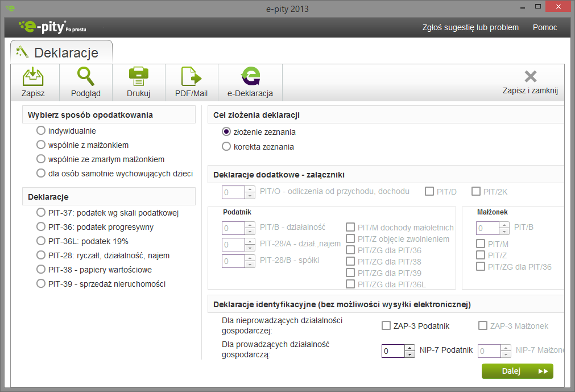The width and height of the screenshot is (575, 392).
Task: Increase NIP-7 Podatnik count with up arrow
Action: (410, 348)
